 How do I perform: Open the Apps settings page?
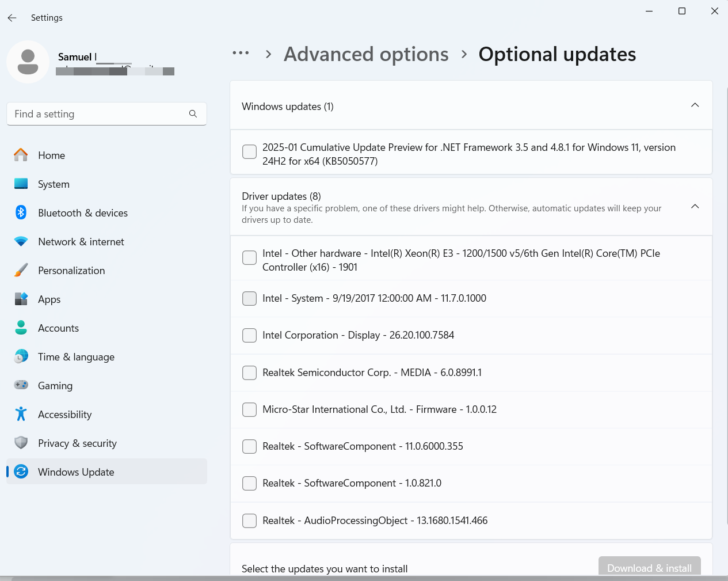(x=49, y=299)
